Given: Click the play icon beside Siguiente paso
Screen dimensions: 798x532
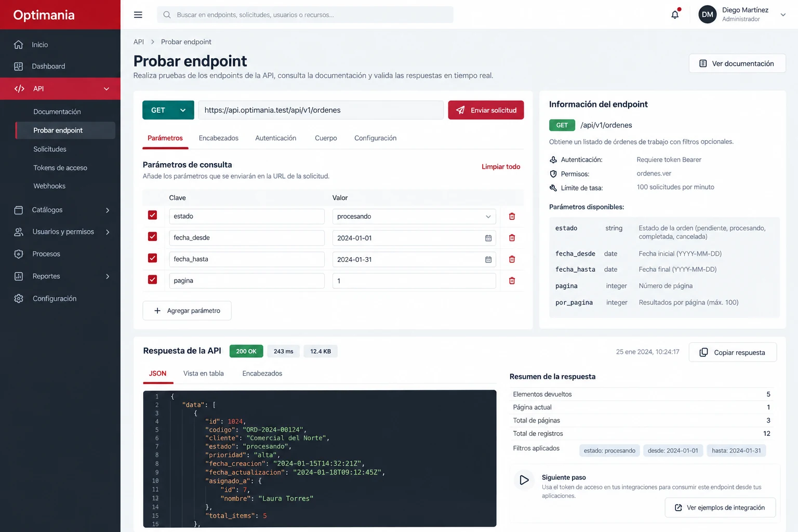Looking at the screenshot, I should [x=524, y=480].
